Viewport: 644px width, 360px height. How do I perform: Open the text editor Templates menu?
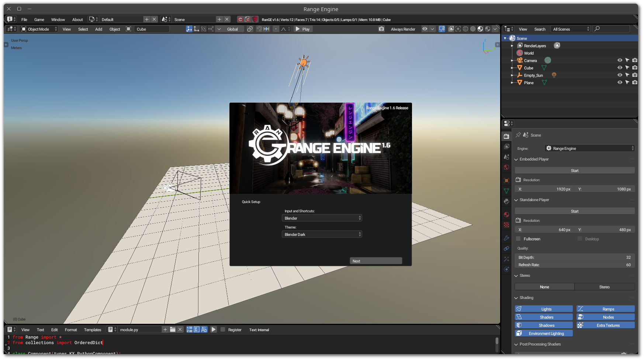(x=93, y=330)
